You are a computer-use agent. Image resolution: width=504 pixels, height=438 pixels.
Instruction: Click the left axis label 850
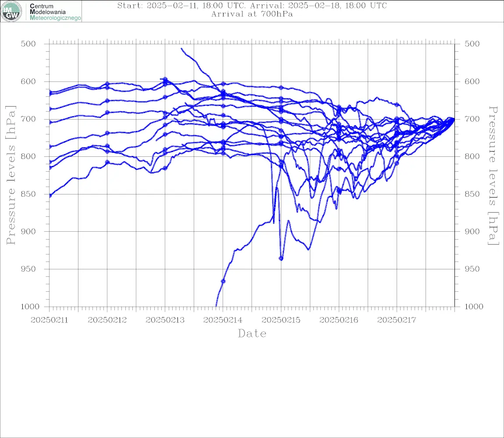(28, 194)
